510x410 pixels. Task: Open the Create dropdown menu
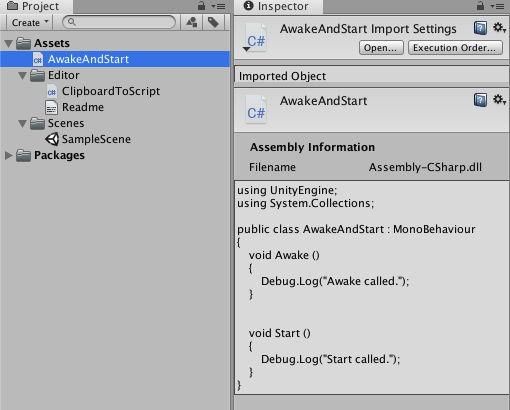[x=30, y=22]
